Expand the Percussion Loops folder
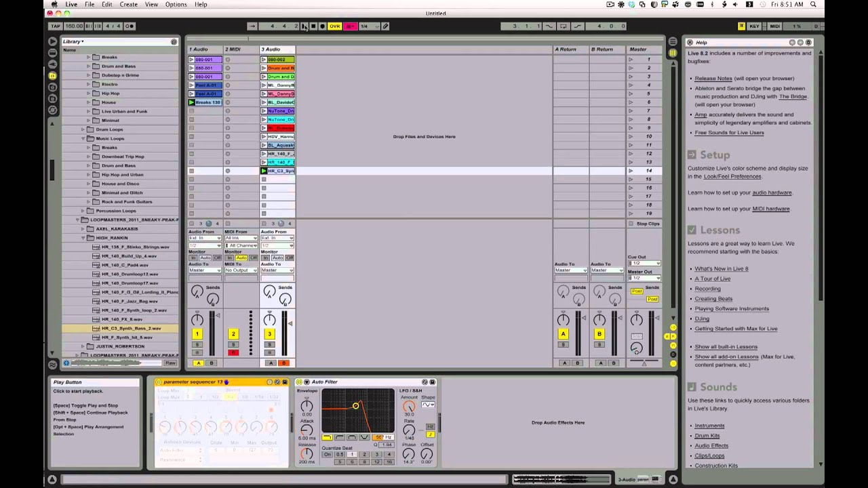 coord(83,211)
